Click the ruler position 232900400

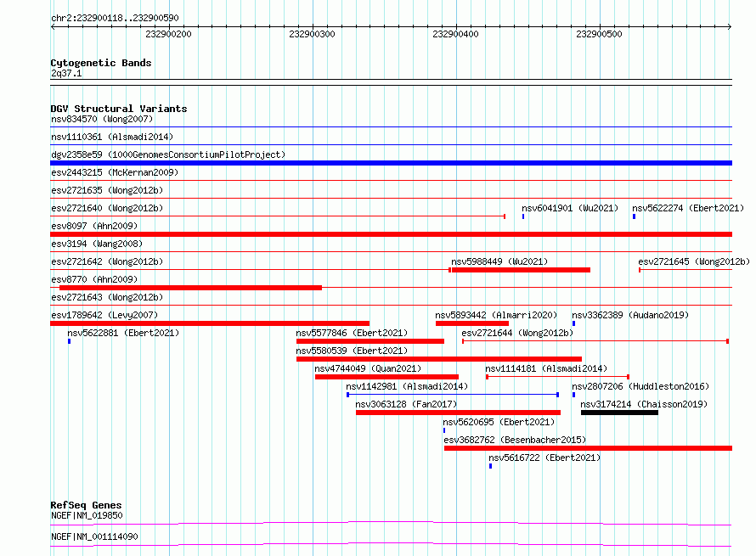(x=455, y=34)
